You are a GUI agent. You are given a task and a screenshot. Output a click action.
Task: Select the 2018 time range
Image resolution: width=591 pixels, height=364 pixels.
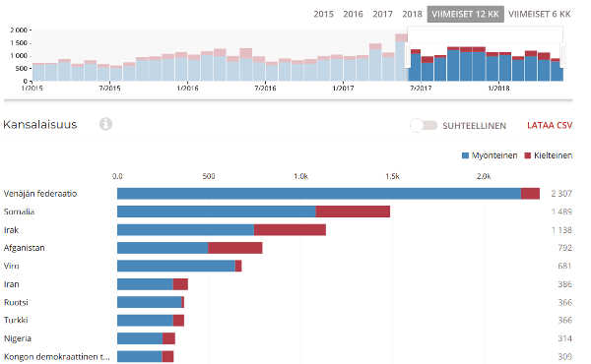[x=412, y=15]
